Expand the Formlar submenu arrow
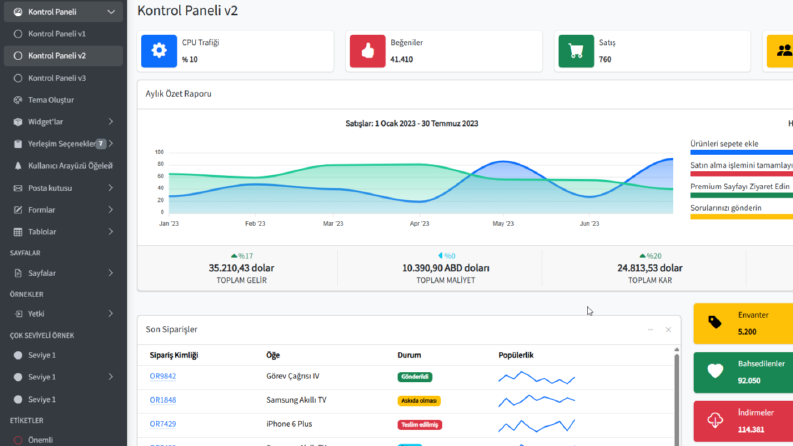Image resolution: width=793 pixels, height=446 pixels. click(111, 210)
